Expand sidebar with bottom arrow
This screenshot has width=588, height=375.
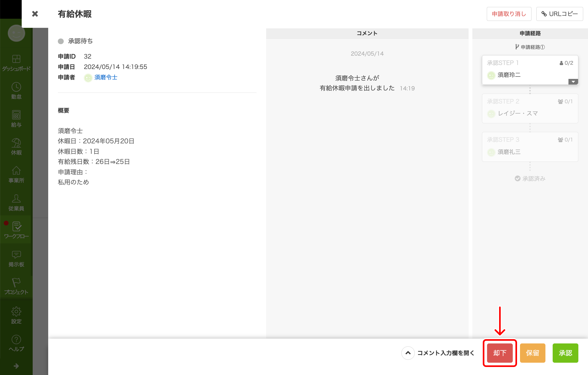[x=16, y=366]
